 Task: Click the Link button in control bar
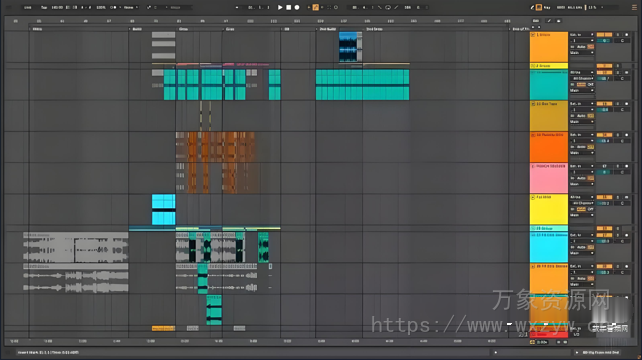(28, 7)
